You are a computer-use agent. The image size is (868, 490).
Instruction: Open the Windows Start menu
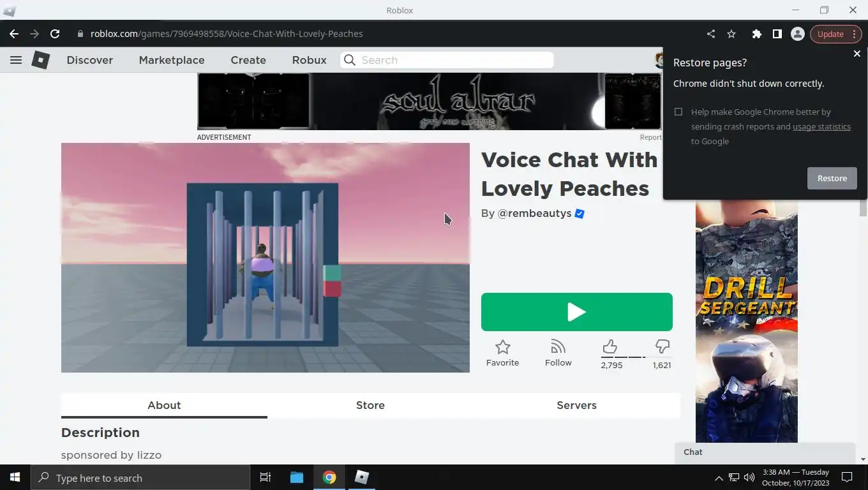(15, 477)
